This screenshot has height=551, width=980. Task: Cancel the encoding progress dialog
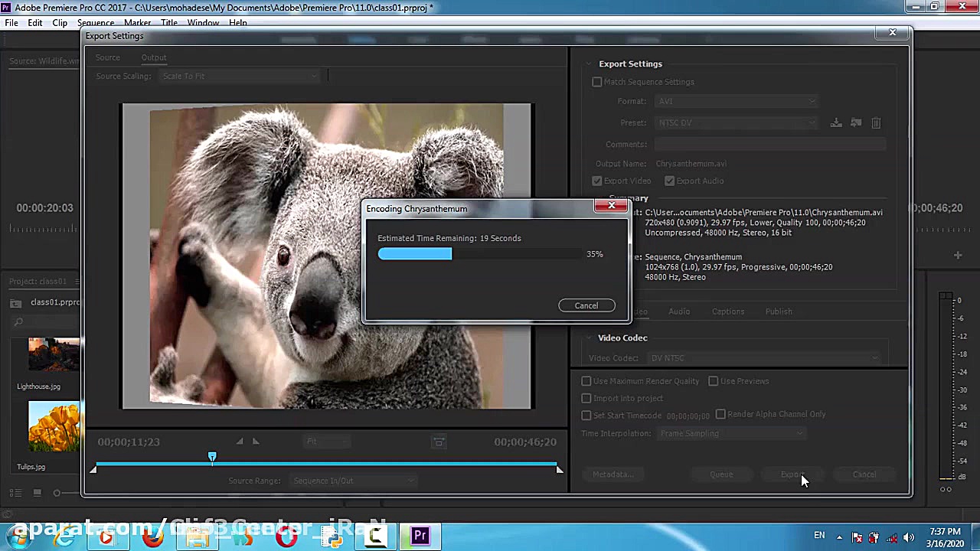[586, 305]
